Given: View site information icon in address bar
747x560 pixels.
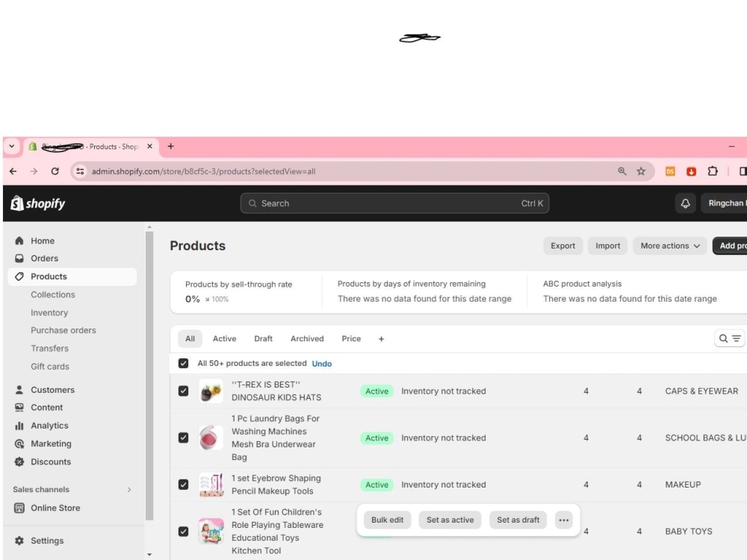Looking at the screenshot, I should click(80, 171).
